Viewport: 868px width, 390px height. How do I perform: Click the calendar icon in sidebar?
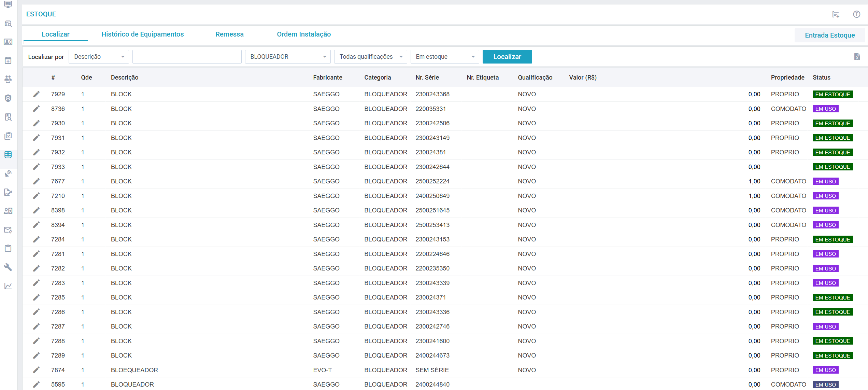pos(8,60)
